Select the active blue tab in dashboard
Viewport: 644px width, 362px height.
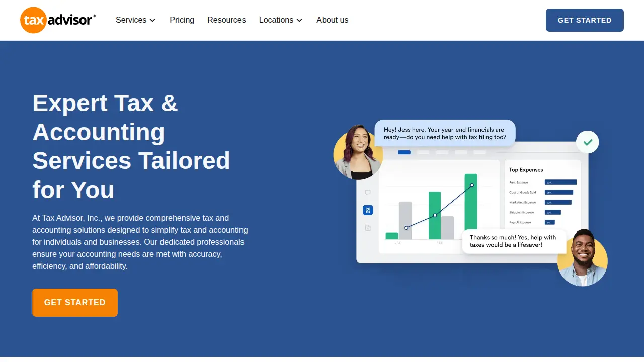404,152
